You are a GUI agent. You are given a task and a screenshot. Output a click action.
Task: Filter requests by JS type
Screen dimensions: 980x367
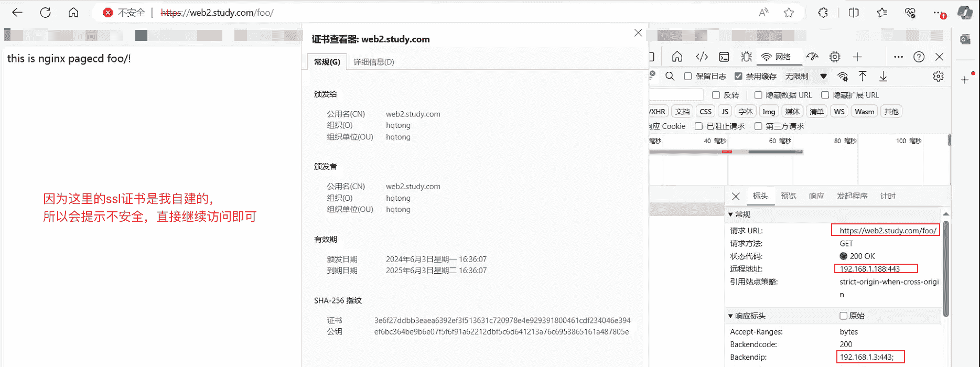click(725, 112)
